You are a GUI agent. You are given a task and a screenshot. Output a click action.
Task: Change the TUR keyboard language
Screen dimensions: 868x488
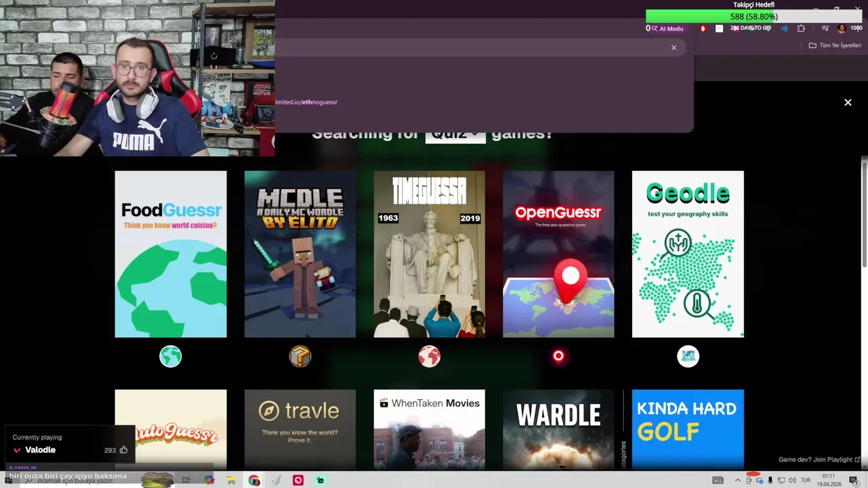click(x=806, y=481)
